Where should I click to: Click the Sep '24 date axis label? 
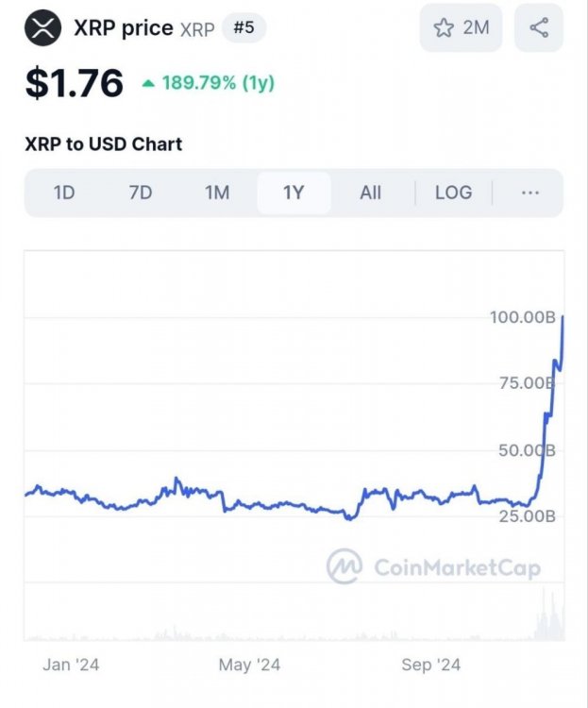pos(430,665)
